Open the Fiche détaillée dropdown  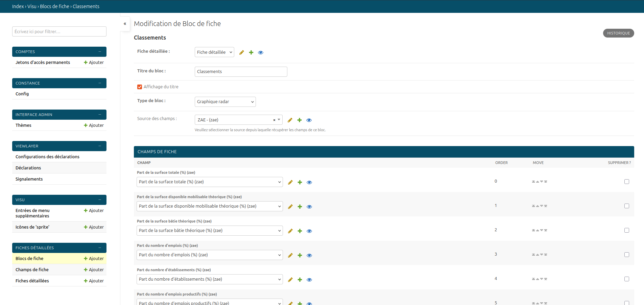pos(214,52)
